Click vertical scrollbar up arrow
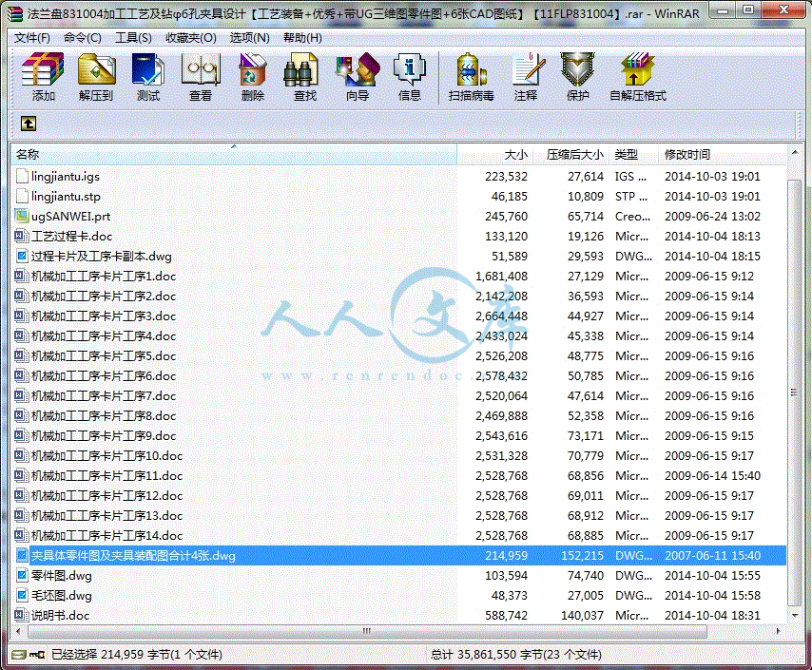812x670 pixels. point(794,152)
